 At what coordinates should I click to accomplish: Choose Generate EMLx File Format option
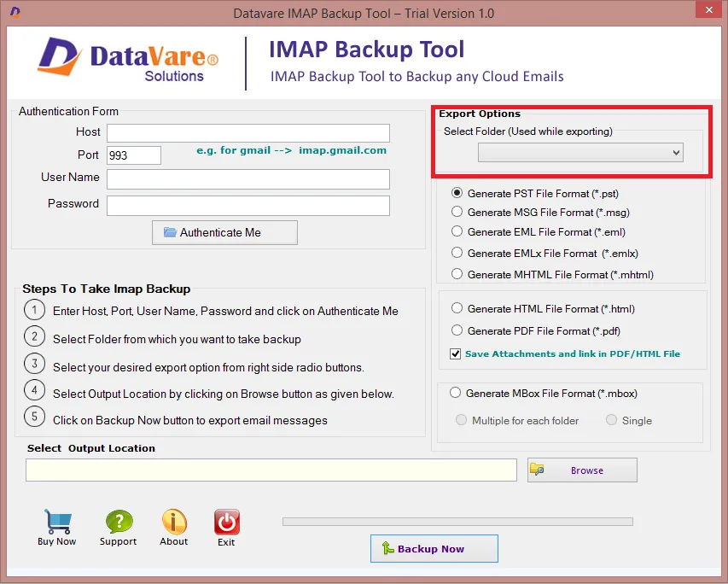tap(457, 253)
